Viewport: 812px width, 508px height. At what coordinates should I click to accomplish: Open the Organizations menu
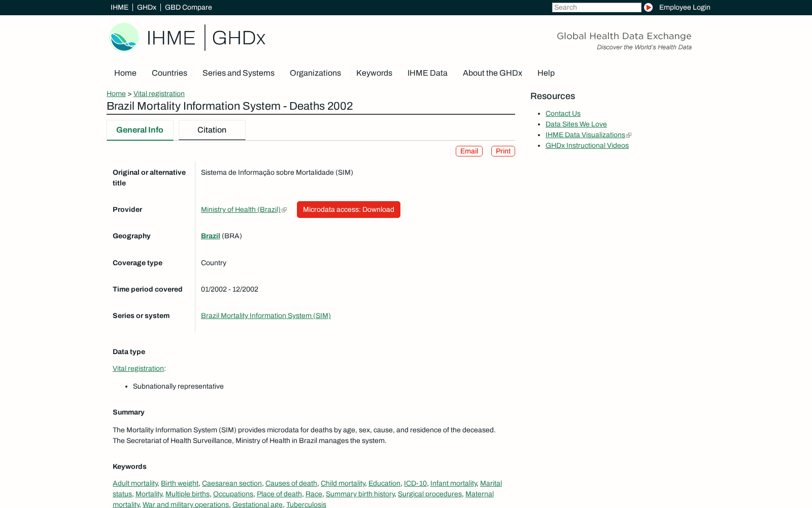tap(315, 73)
